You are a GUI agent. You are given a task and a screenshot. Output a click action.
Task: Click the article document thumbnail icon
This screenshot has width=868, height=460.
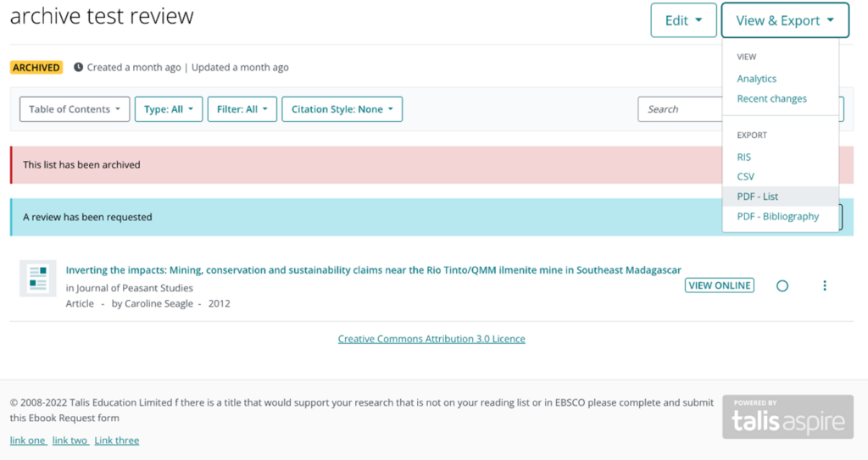pos(38,279)
